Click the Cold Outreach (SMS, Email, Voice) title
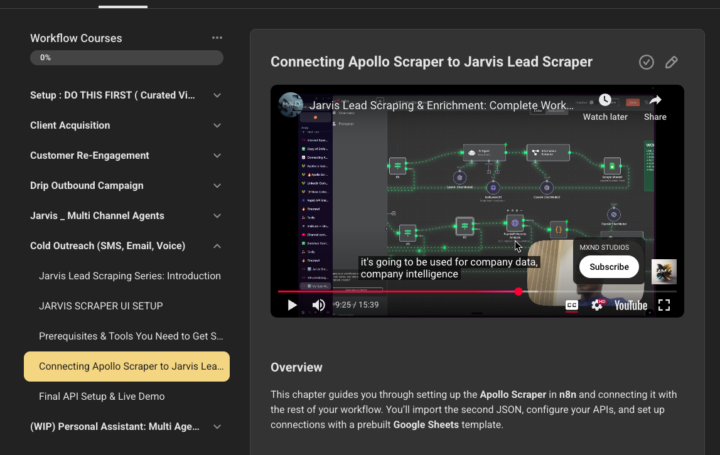 108,246
